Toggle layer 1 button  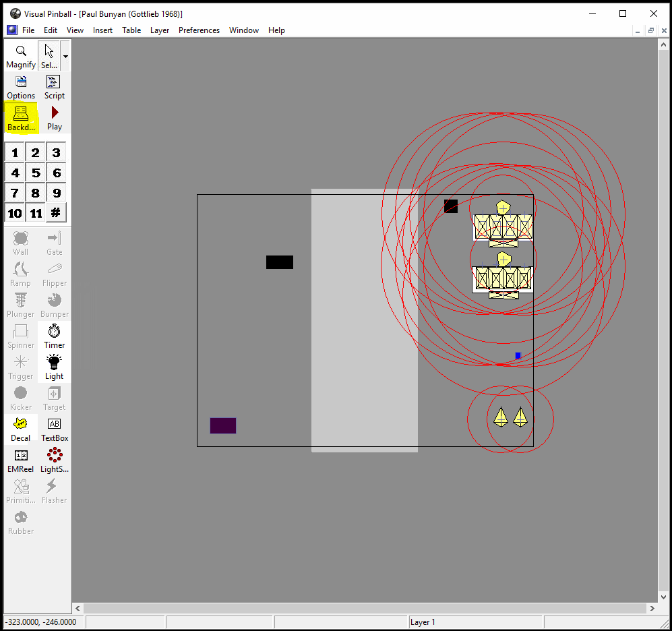coord(15,152)
